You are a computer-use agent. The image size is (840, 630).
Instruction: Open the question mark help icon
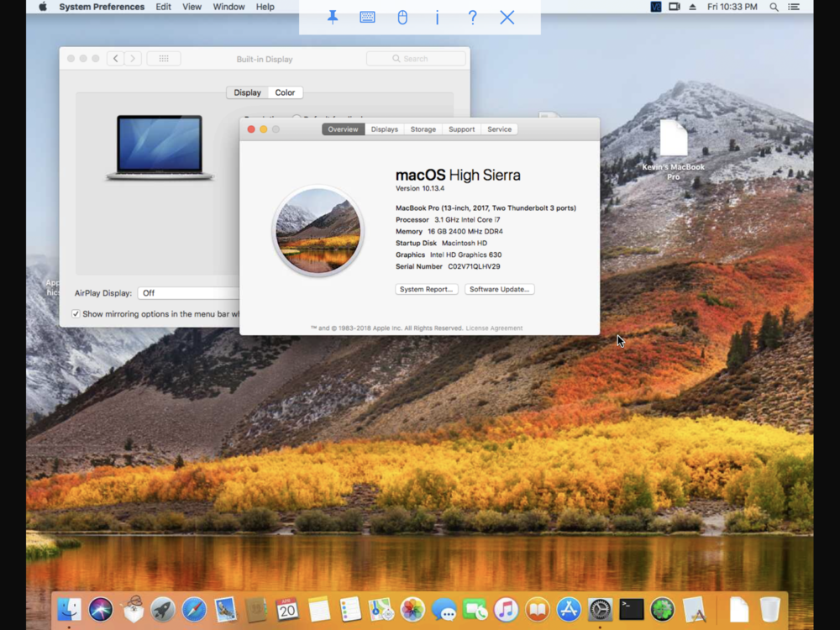[472, 18]
